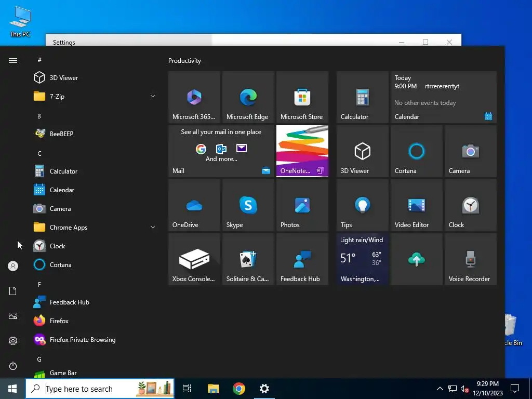This screenshot has width=532, height=399.
Task: Open the Microsoft 365 tile
Action: pyautogui.click(x=194, y=97)
